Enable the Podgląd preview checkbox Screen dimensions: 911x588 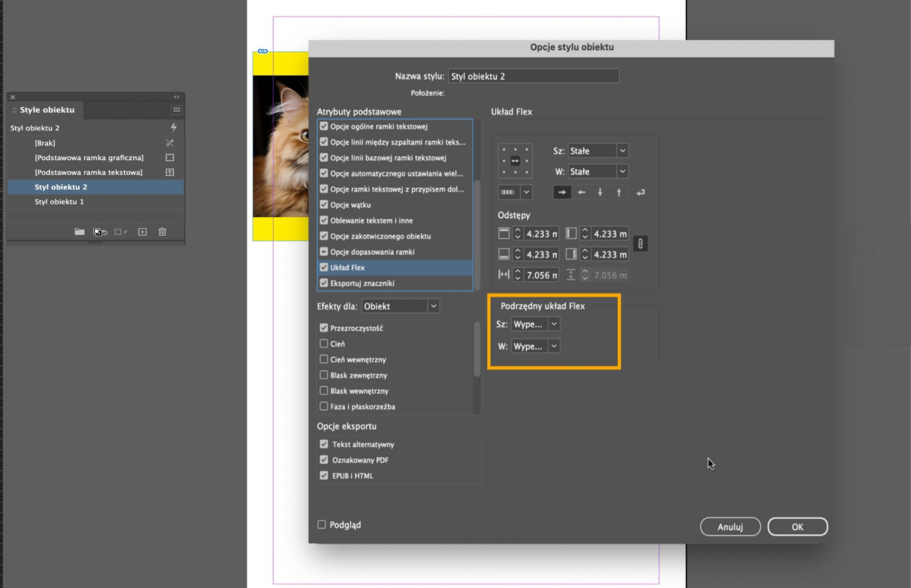[x=322, y=524]
